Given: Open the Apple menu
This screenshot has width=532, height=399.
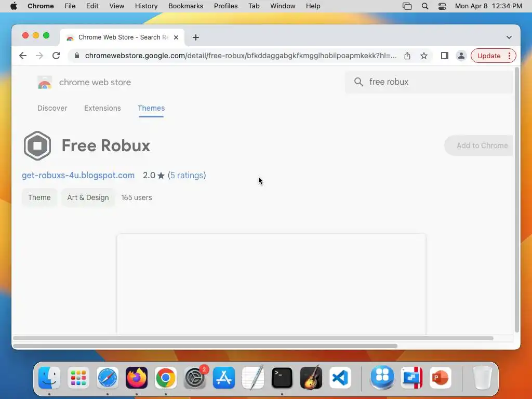Looking at the screenshot, I should click(14, 6).
